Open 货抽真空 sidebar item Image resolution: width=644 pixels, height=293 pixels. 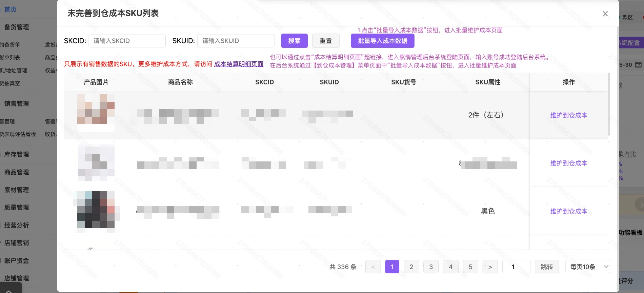[x=10, y=83]
